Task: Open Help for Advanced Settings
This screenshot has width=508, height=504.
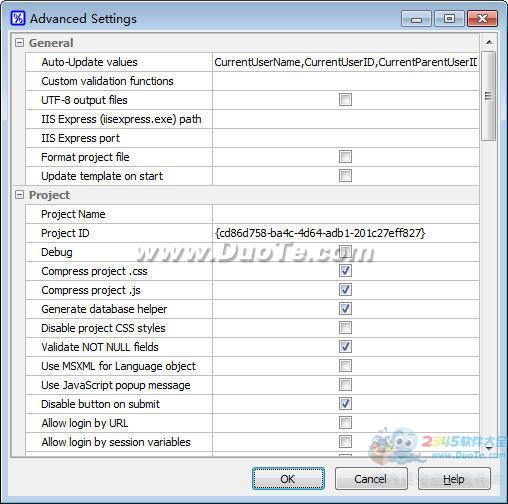Action: [454, 479]
